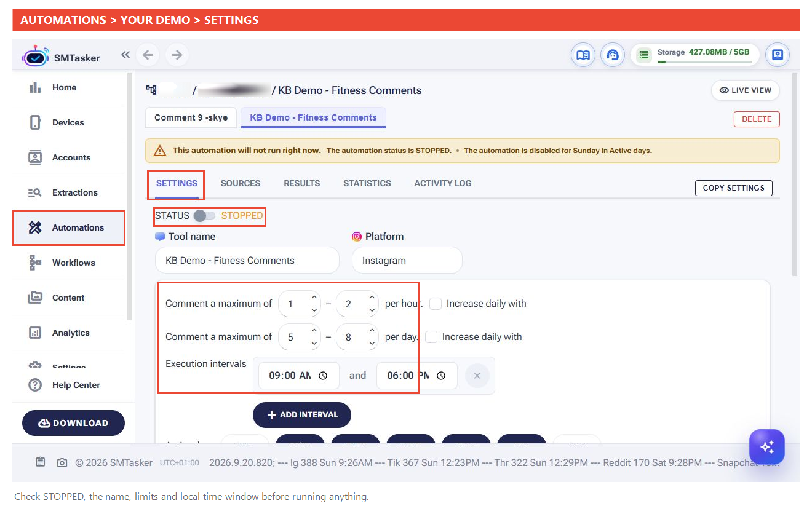Increase the per-day maximum value 8
Image resolution: width=812 pixels, height=514 pixels.
tap(372, 331)
